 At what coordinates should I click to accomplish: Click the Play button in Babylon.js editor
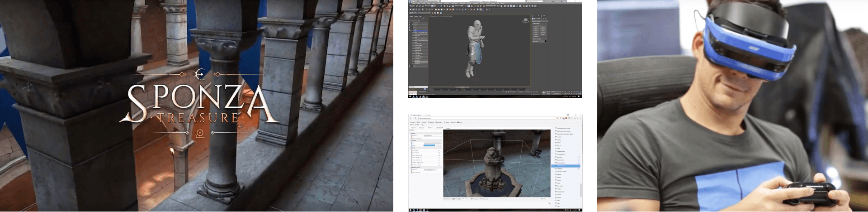[x=412, y=125]
